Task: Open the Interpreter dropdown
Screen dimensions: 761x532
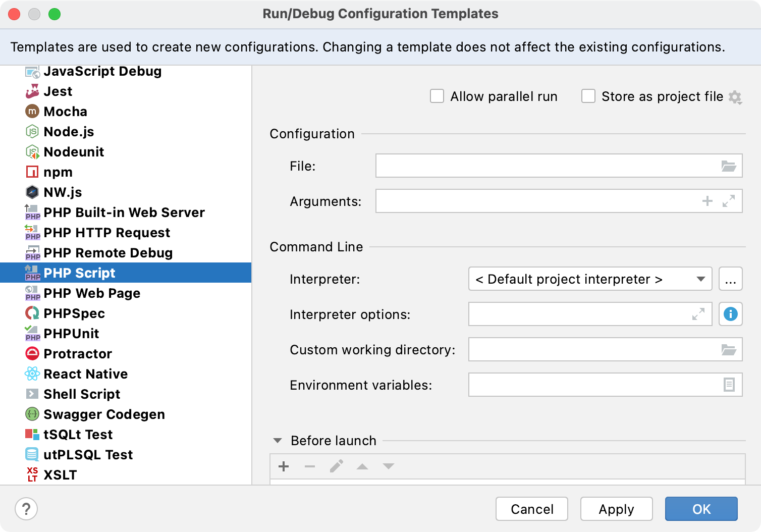Action: coord(590,279)
